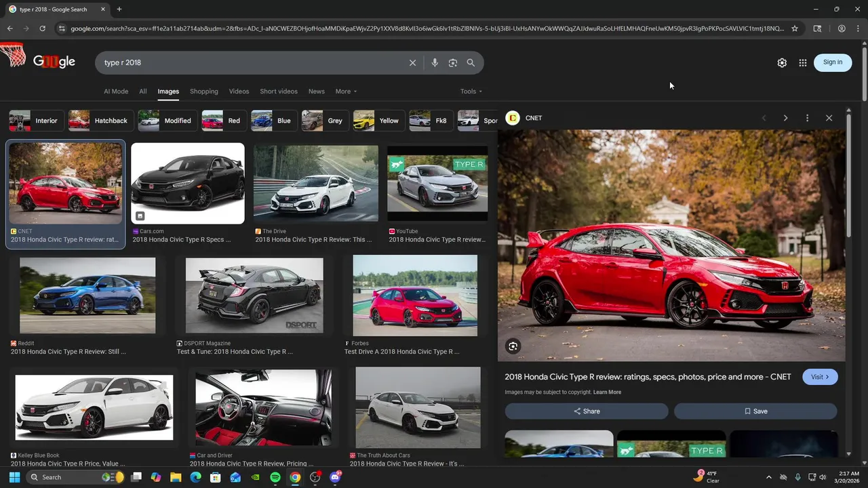868x488 pixels.
Task: View site information in the address bar
Action: coord(62,28)
